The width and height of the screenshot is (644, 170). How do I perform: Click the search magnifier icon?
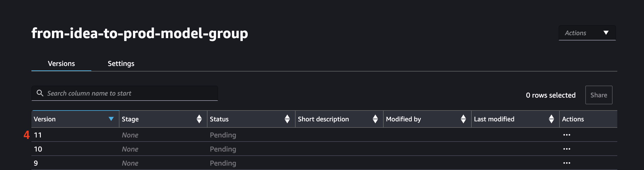pos(40,93)
